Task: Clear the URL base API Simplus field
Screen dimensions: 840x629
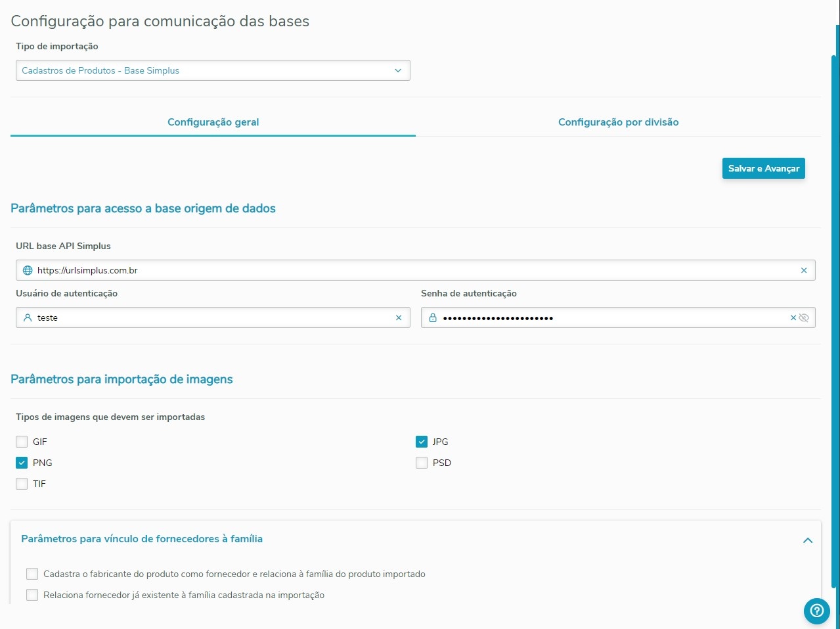Action: [804, 270]
